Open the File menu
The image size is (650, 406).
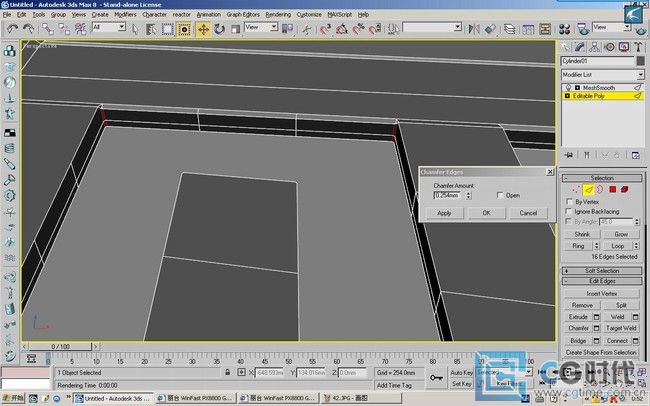[x=7, y=14]
